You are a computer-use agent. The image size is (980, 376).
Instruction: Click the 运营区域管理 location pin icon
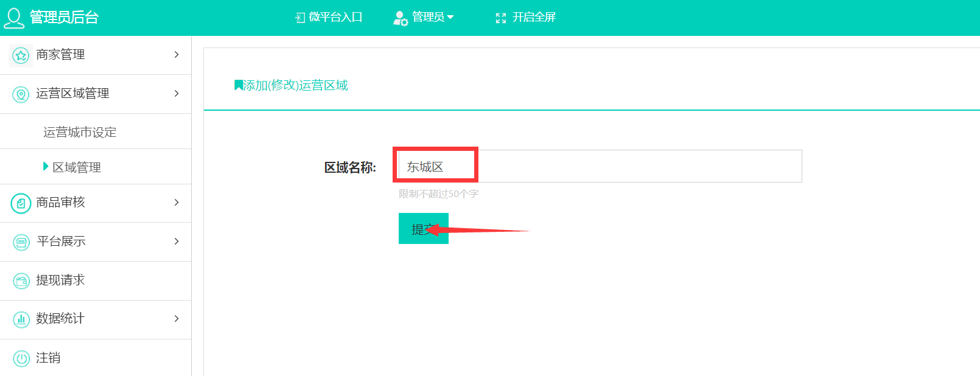[x=21, y=94]
